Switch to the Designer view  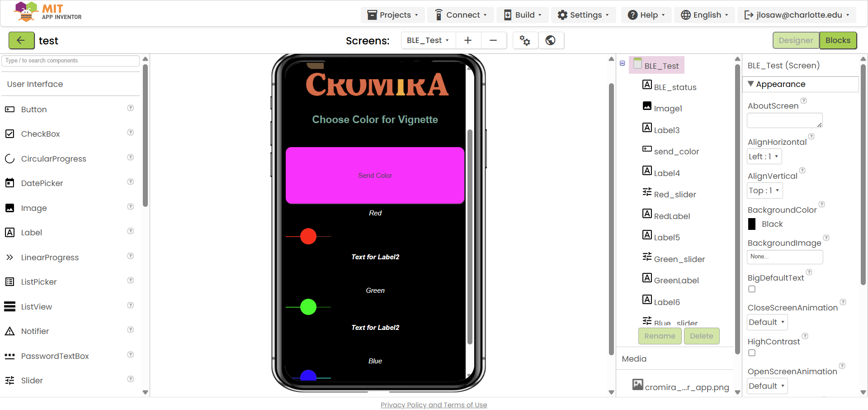(x=796, y=40)
